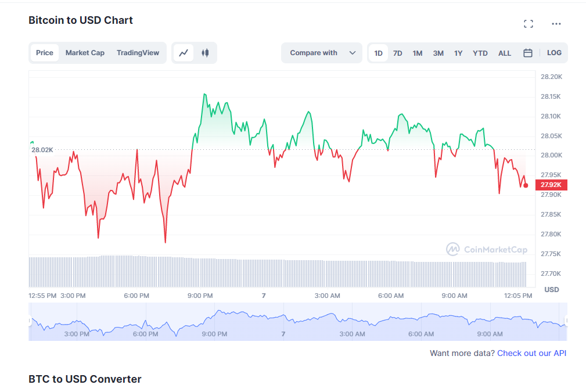Screen dimensions: 586x392
Task: Click the Compare with chevron arrow
Action: [353, 53]
